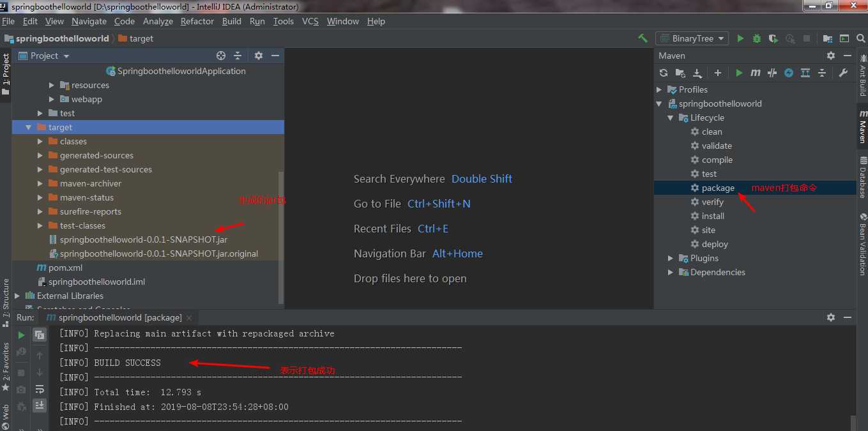Toggle Skip Tests mode in Maven toolbar
This screenshot has width=868, height=431.
coord(789,73)
